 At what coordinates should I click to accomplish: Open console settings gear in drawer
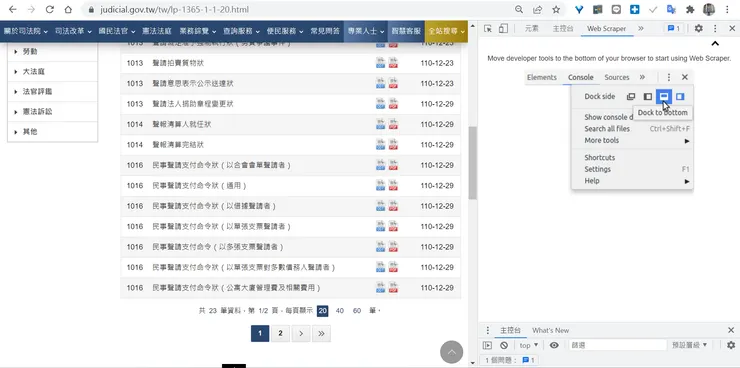click(731, 345)
